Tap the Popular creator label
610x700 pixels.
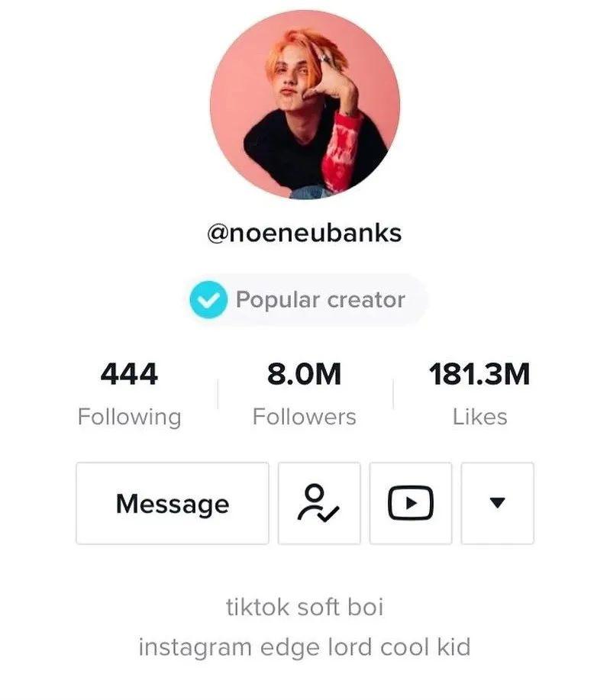tap(320, 299)
